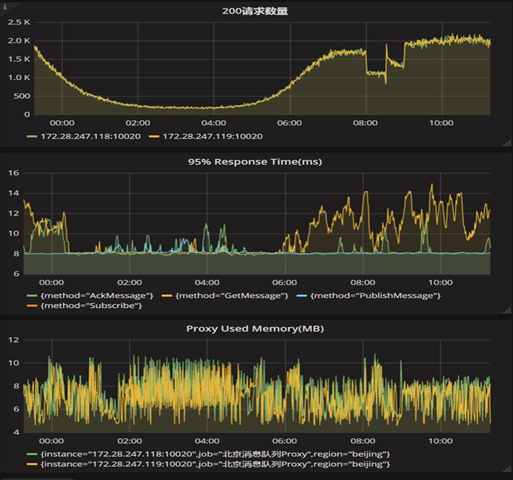Click green color swatch for 172.28.247.118 request series
This screenshot has height=480, width=513.
[32, 137]
